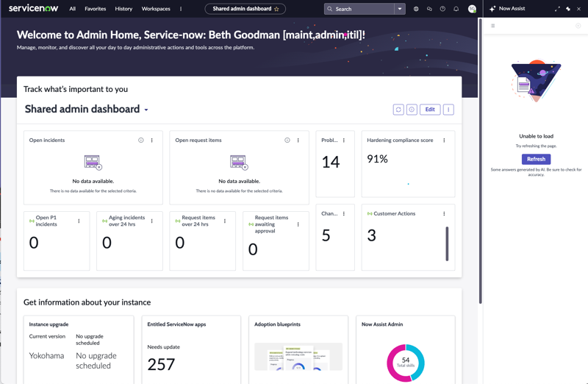Open options for Open P1 incidents

[x=79, y=221]
